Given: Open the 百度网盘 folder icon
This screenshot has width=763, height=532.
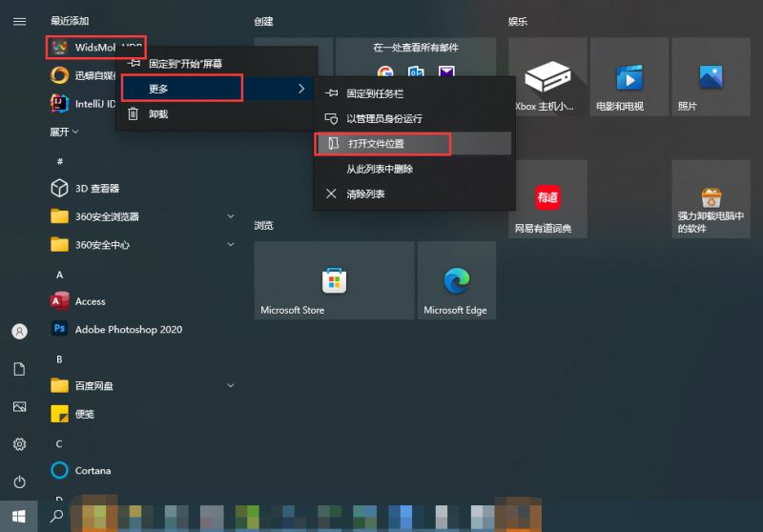Looking at the screenshot, I should (59, 385).
